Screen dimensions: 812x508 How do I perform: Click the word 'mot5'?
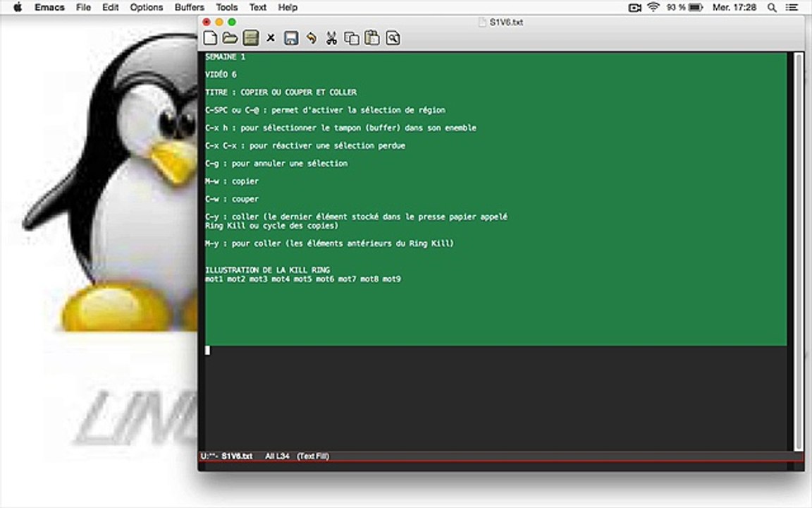[x=303, y=279]
